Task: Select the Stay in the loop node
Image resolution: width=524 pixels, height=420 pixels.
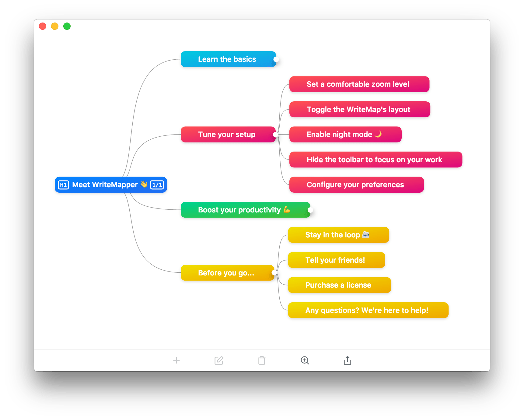Action: [x=338, y=235]
